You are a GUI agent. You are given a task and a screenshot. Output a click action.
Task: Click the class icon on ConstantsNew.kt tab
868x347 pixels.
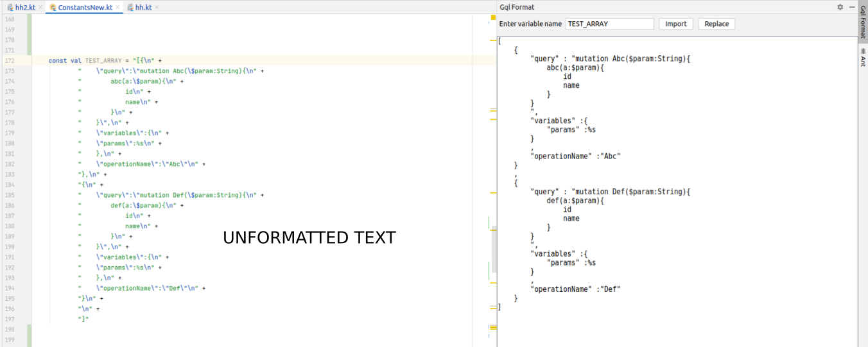[53, 7]
